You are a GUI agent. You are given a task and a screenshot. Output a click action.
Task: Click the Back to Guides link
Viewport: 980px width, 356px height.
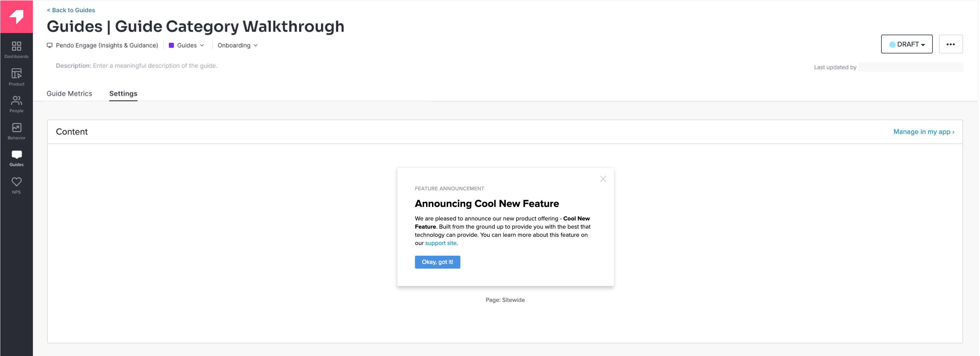coord(71,10)
